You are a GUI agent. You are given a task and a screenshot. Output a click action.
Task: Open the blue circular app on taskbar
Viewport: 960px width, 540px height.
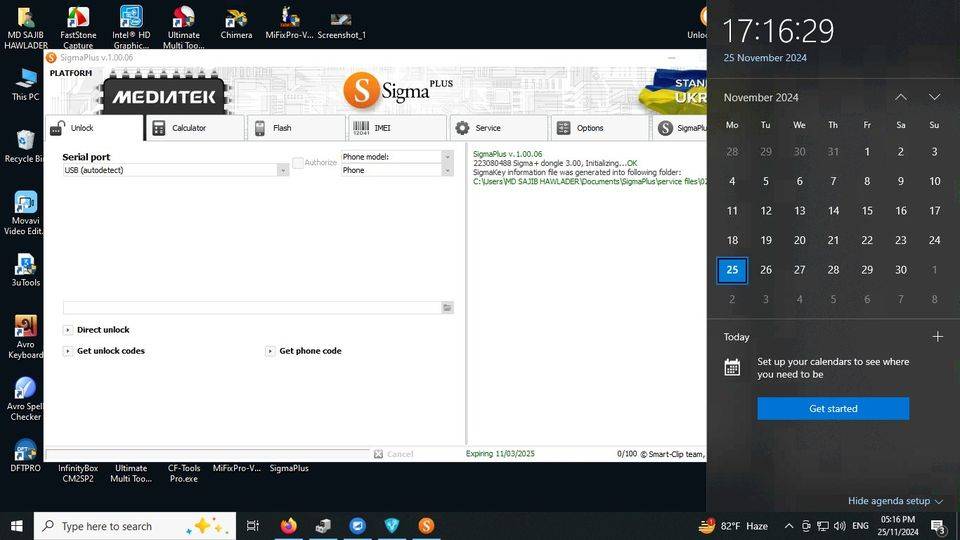pos(358,526)
